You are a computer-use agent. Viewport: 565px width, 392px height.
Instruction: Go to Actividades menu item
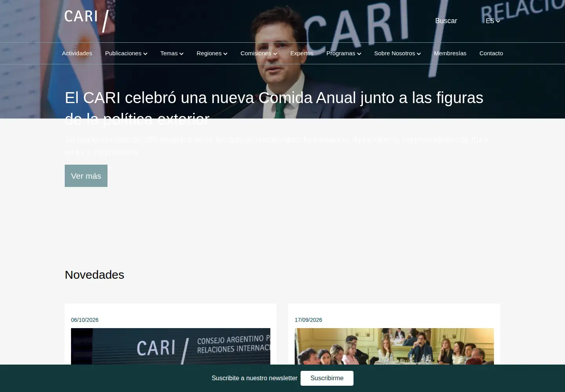click(x=77, y=53)
